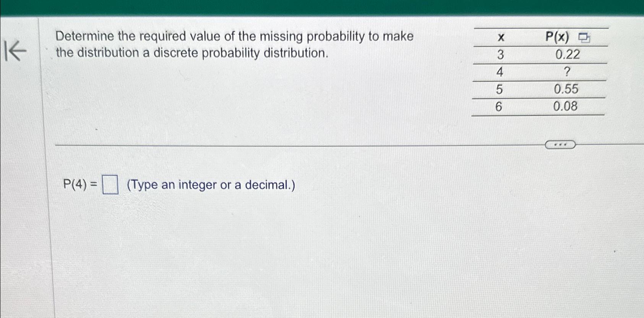Select the x column header
Viewport: 644px width, 318px height.
point(501,37)
